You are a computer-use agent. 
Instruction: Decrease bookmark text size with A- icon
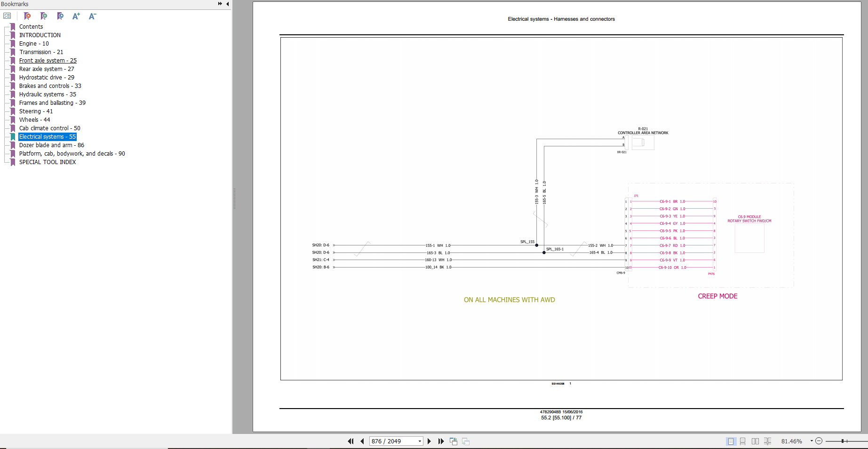(92, 16)
